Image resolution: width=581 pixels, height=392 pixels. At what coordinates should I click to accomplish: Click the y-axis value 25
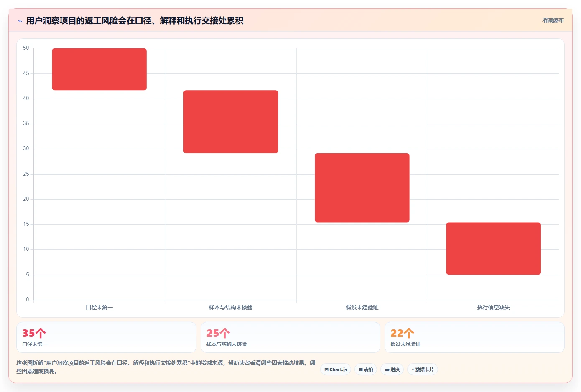point(26,174)
